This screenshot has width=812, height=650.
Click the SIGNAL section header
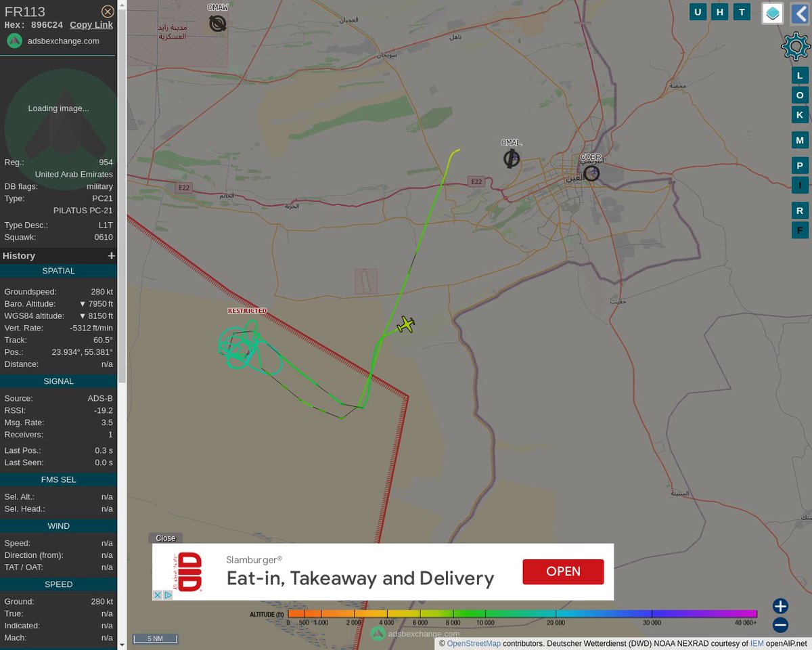[59, 381]
